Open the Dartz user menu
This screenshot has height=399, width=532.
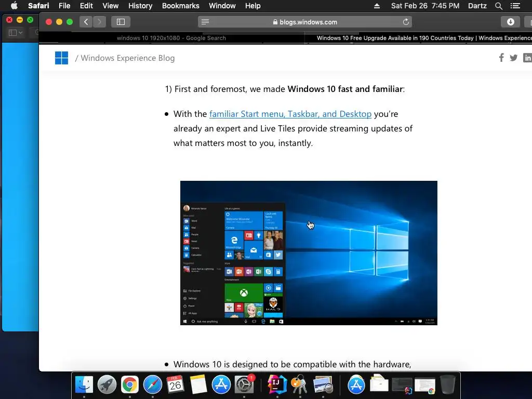click(477, 6)
